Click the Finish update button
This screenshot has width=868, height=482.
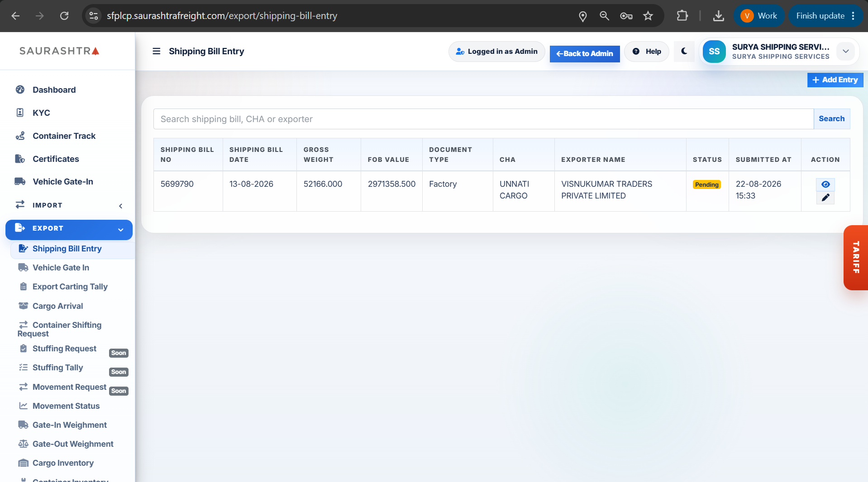(825, 16)
